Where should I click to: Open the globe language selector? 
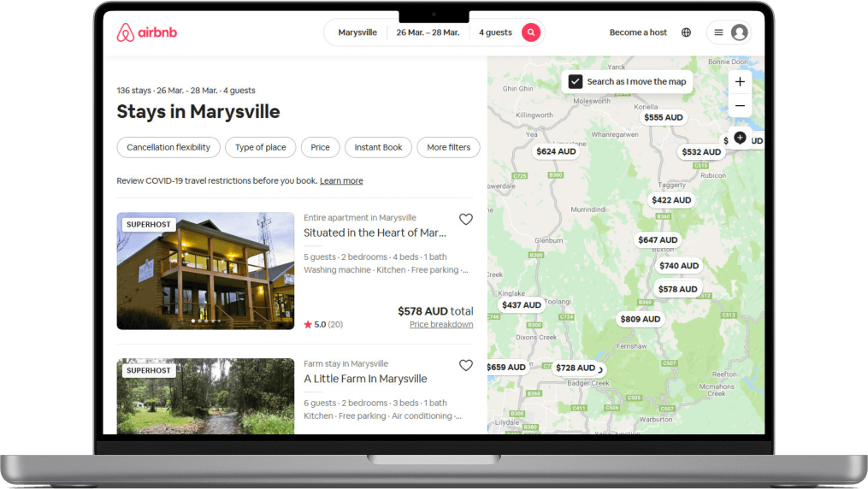coord(686,32)
